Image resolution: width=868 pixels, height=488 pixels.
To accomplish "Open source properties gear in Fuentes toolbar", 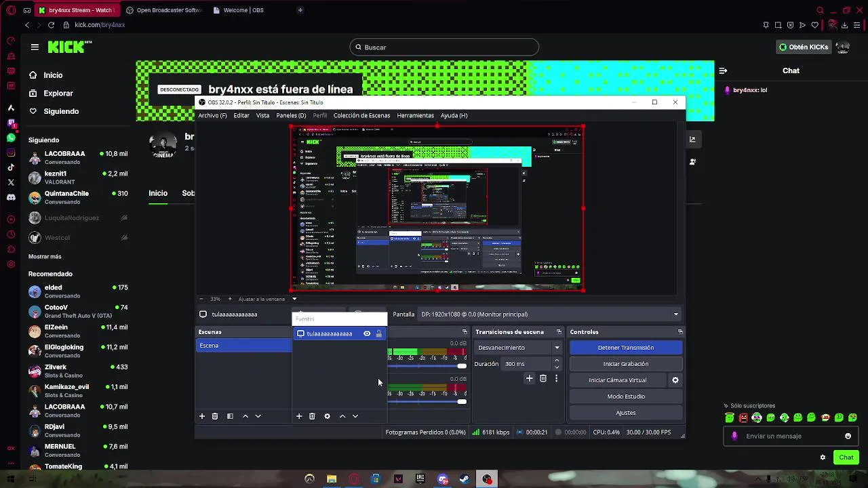I will [x=327, y=416].
